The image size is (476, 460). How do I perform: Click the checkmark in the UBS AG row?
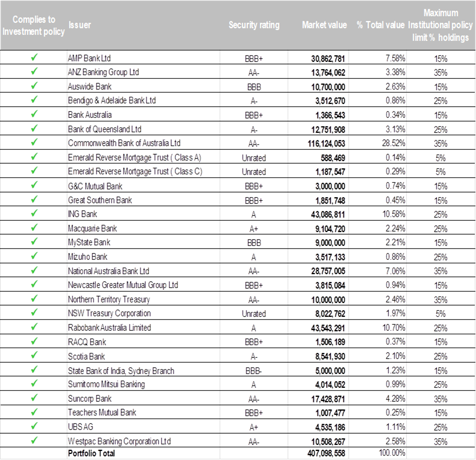34,427
